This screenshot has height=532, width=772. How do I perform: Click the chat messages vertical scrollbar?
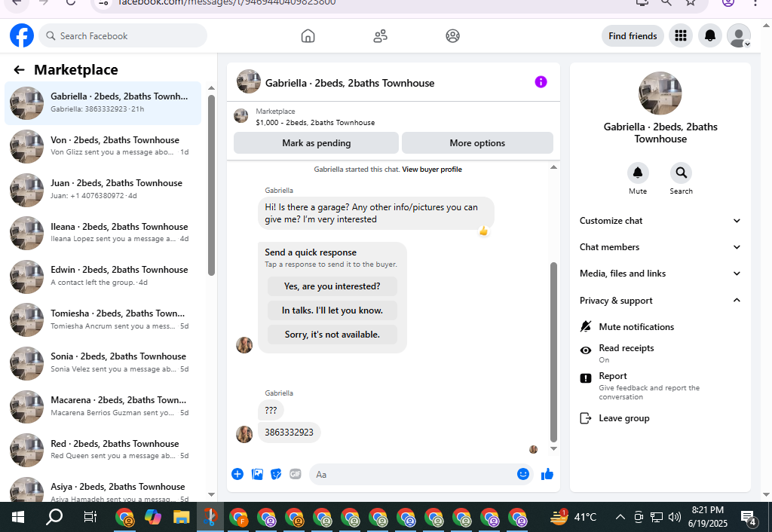pos(553,352)
